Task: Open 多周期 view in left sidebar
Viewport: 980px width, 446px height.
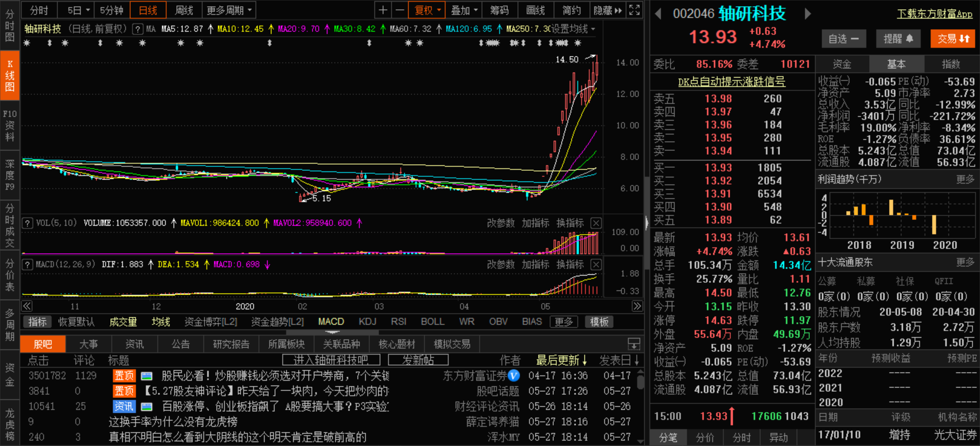Action: coord(10,325)
